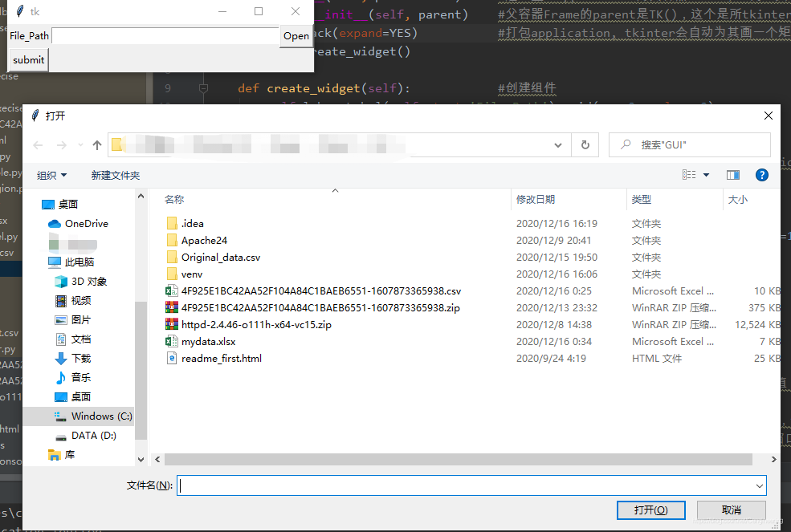This screenshot has width=791, height=532.
Task: Open 桌面 under 此电脑
Action: pos(81,397)
